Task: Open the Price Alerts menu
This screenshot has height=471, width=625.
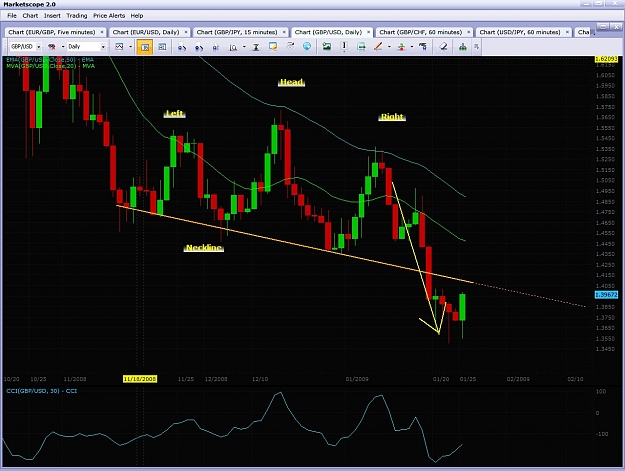Action: (109, 16)
